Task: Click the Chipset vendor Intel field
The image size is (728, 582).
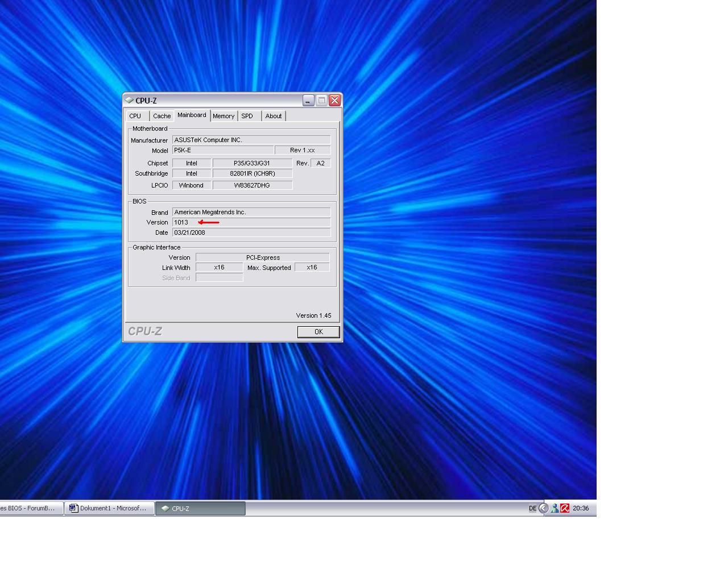Action: (x=192, y=163)
